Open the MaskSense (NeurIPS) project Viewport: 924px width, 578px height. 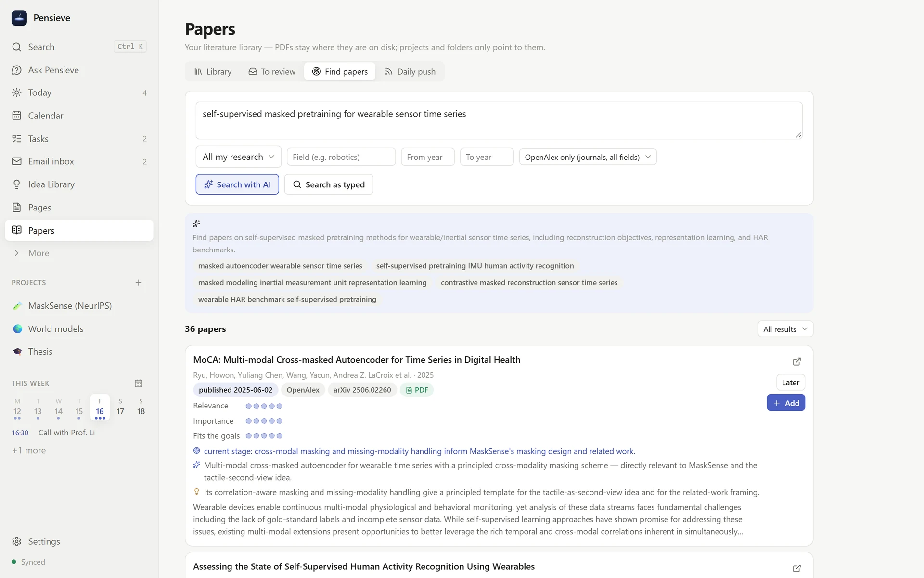click(79, 306)
